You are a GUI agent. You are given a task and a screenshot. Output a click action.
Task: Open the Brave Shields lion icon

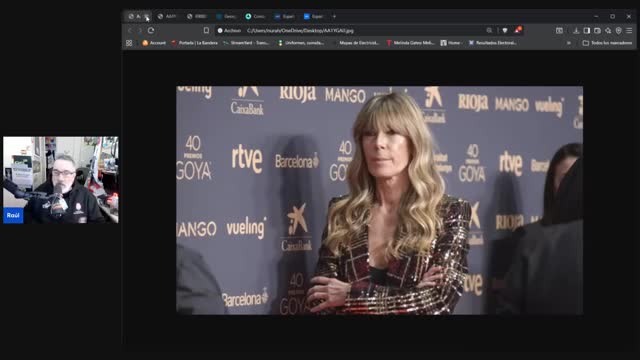point(505,30)
